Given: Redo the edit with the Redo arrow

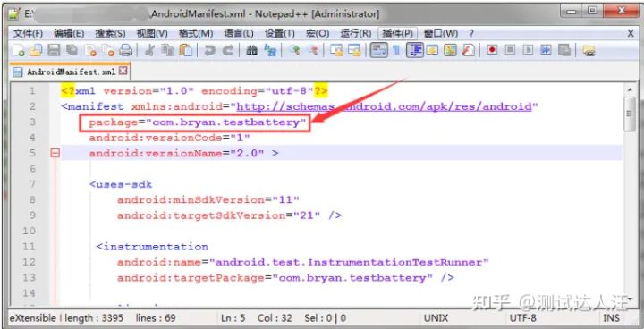Looking at the screenshot, I should pos(227,50).
